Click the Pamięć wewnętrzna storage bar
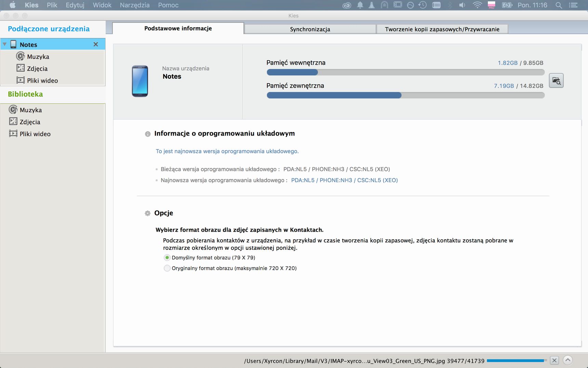Screen dimensions: 588x368 pyautogui.click(x=405, y=72)
